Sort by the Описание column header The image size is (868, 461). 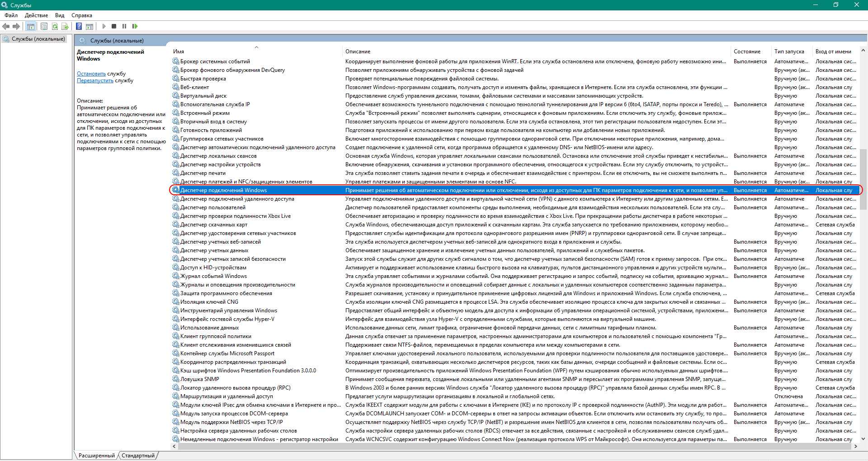(537, 51)
